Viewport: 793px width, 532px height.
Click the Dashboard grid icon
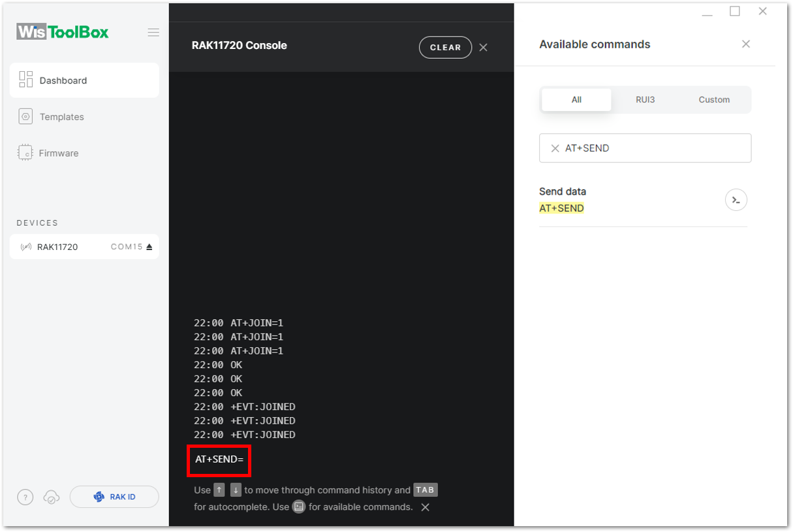coord(26,80)
